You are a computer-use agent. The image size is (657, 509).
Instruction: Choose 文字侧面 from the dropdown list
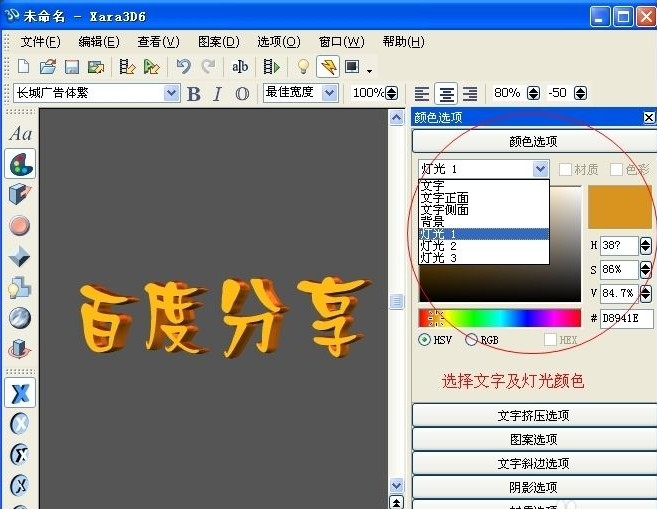[x=445, y=210]
